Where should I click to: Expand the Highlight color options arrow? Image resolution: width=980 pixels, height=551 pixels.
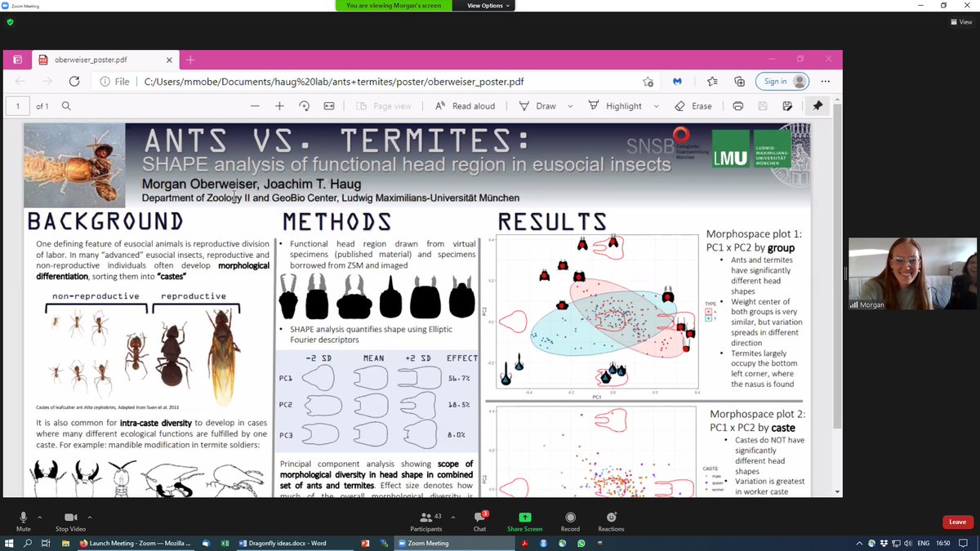(656, 106)
